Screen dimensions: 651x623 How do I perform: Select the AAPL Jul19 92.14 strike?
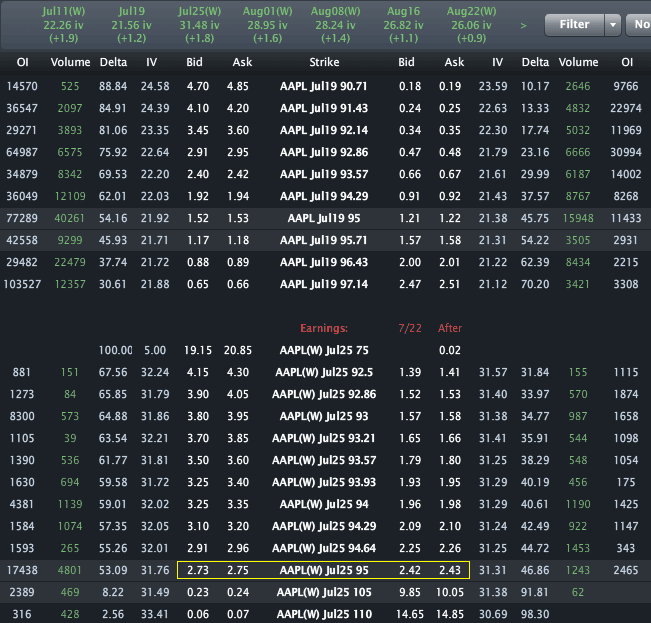[x=323, y=130]
